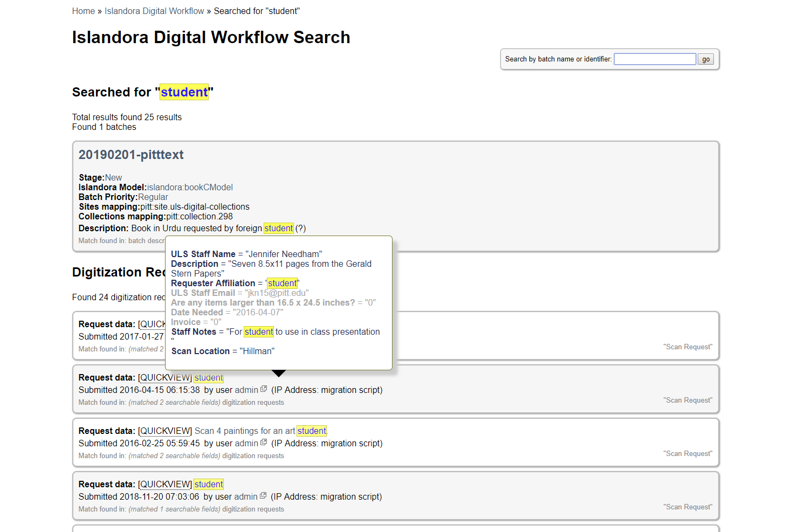Click the 'Collections mapping' value pitt:collection.298
Viewport: 798px width, 532px height.
coord(200,216)
